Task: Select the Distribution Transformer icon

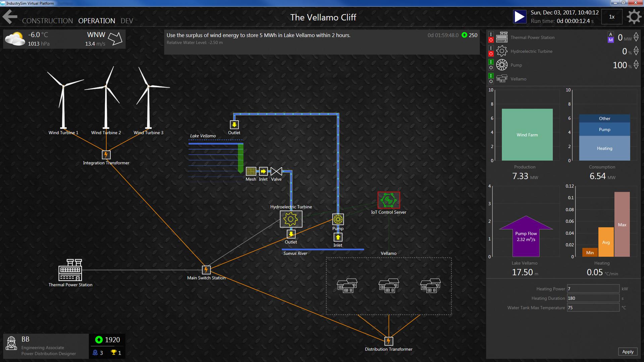Action: 388,341
